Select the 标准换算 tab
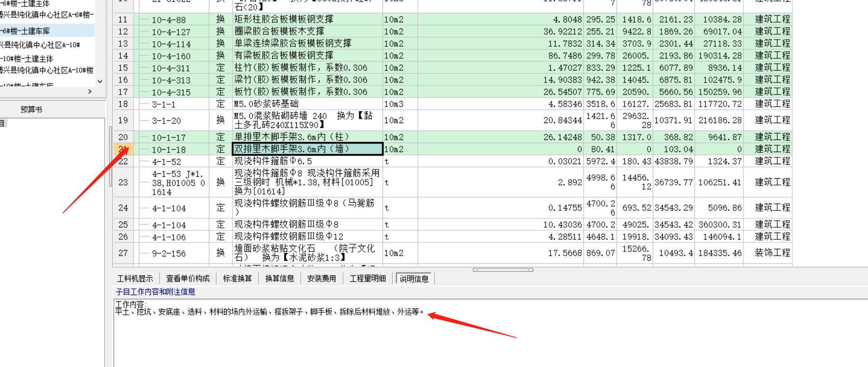The height and width of the screenshot is (367, 868). point(237,279)
